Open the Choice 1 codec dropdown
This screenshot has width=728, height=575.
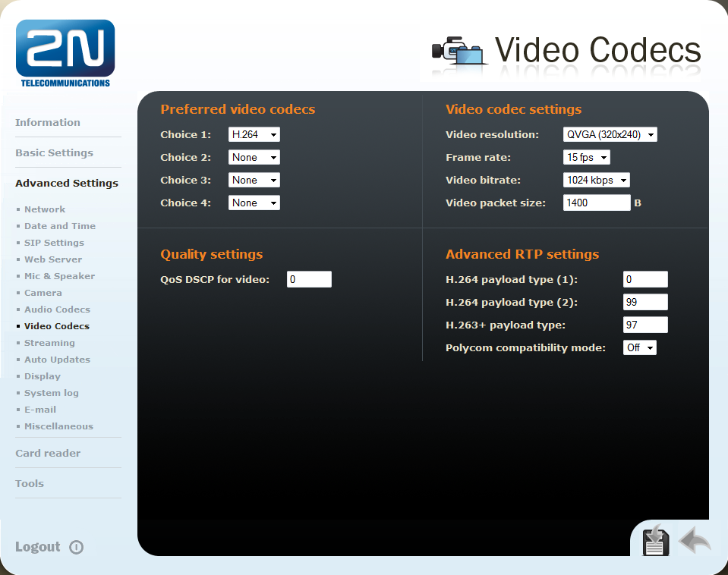tap(254, 135)
